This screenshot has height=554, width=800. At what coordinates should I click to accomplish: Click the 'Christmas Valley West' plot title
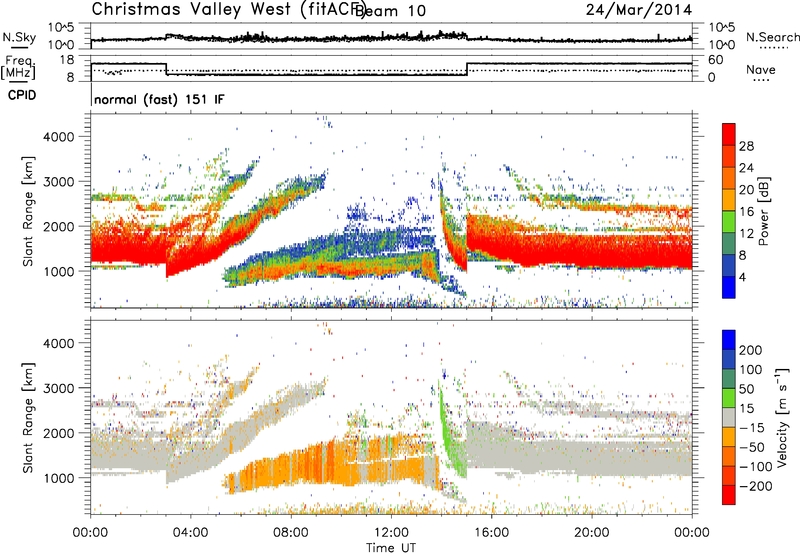(x=191, y=9)
